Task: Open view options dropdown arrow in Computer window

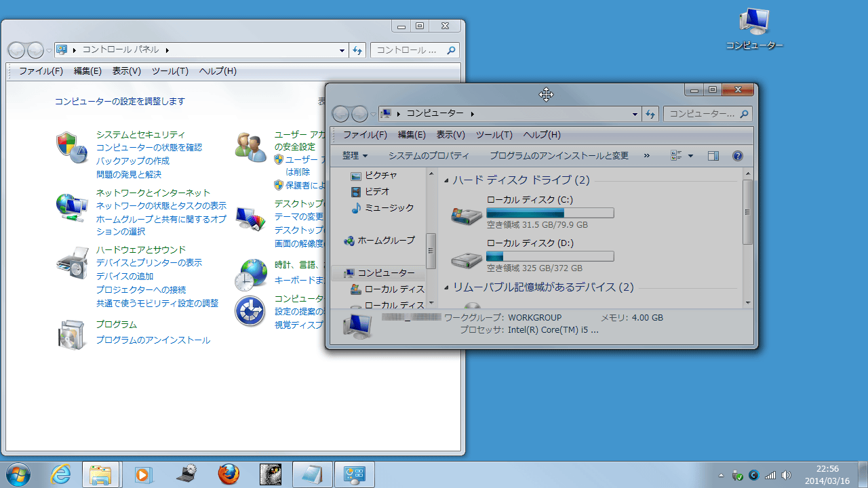Action: [690, 156]
